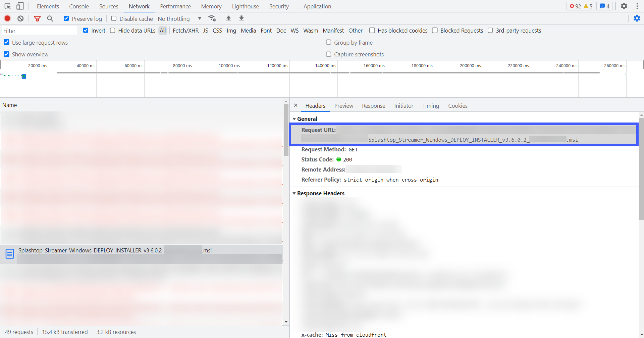Filter requests by CSS
The image size is (644, 338).
(217, 30)
